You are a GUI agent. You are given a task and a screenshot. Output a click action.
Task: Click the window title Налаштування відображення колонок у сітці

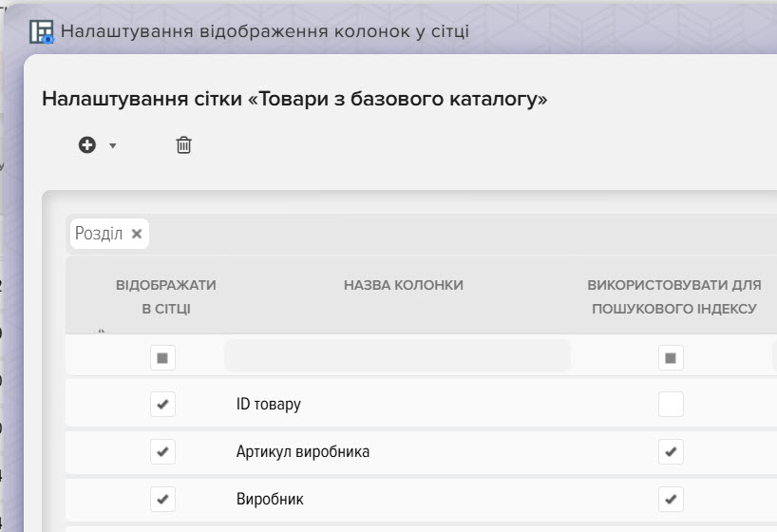[x=265, y=31]
